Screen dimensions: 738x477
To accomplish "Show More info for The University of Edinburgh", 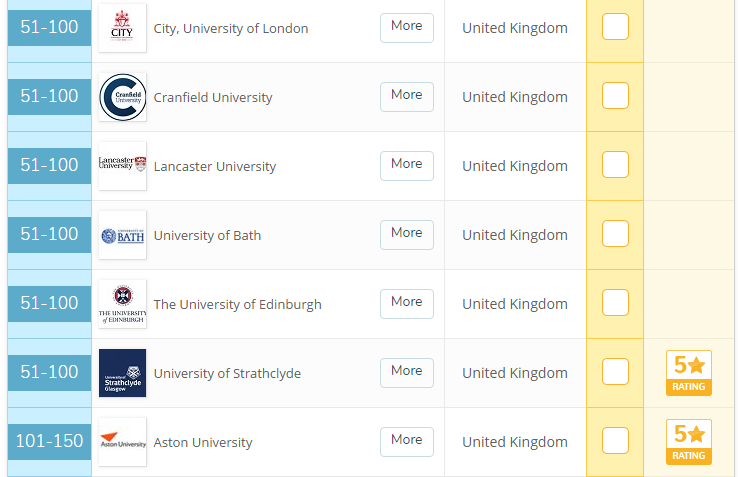I will [406, 303].
